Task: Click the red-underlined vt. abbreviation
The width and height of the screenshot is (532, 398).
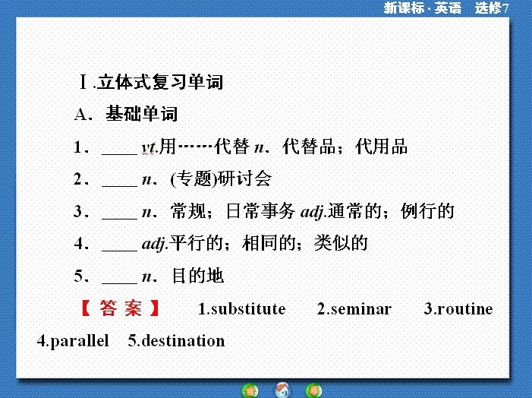Action: tap(150, 147)
